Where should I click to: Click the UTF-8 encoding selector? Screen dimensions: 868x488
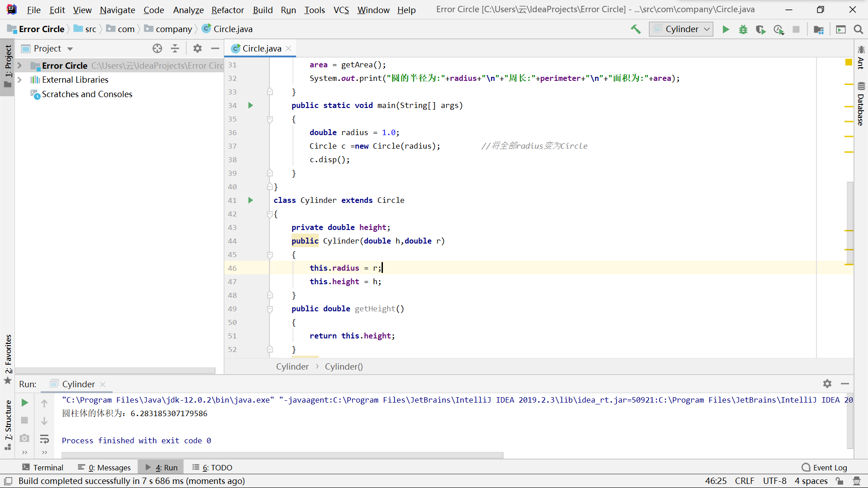(774, 481)
